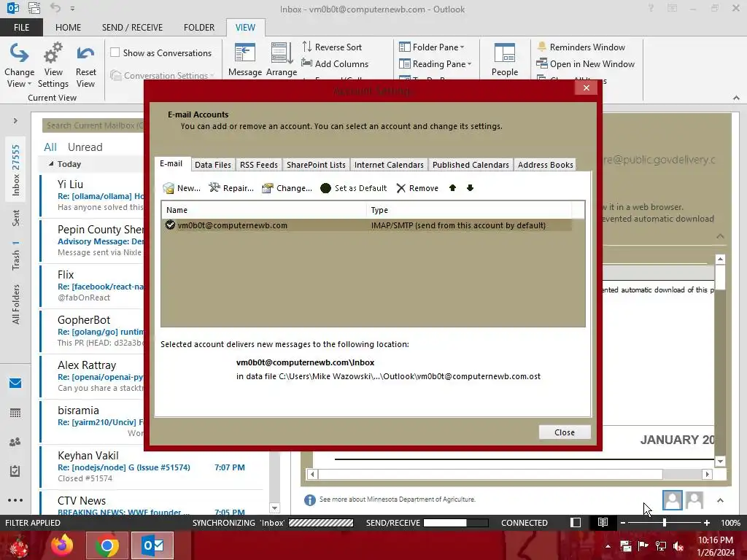Move account down with down arrow
Viewport: 747px width, 560px height.
pos(471,188)
